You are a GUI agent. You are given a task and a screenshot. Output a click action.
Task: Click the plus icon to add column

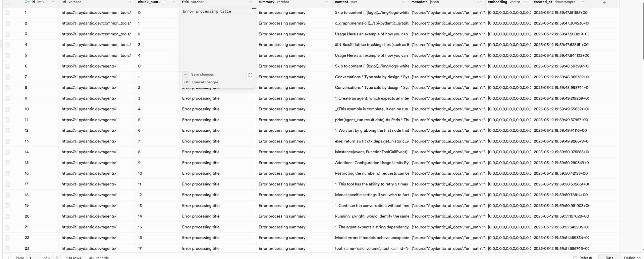pos(604,2)
